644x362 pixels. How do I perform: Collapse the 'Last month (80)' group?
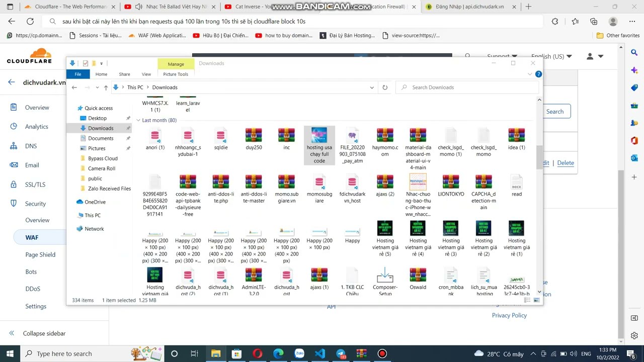point(138,120)
